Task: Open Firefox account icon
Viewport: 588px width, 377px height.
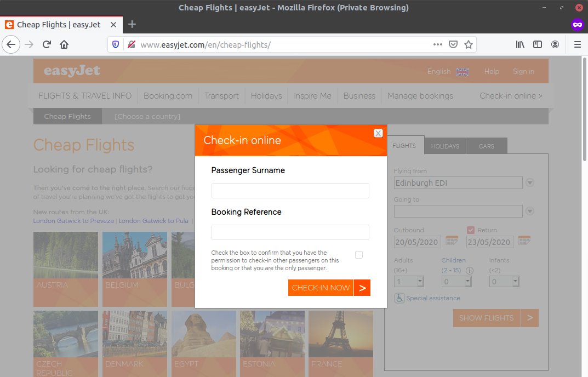Action: [x=555, y=44]
